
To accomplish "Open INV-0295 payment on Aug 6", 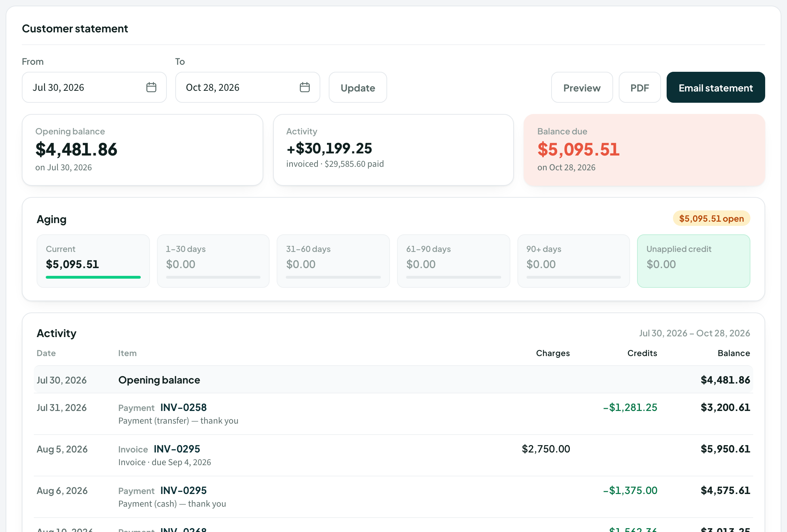I will (x=183, y=490).
